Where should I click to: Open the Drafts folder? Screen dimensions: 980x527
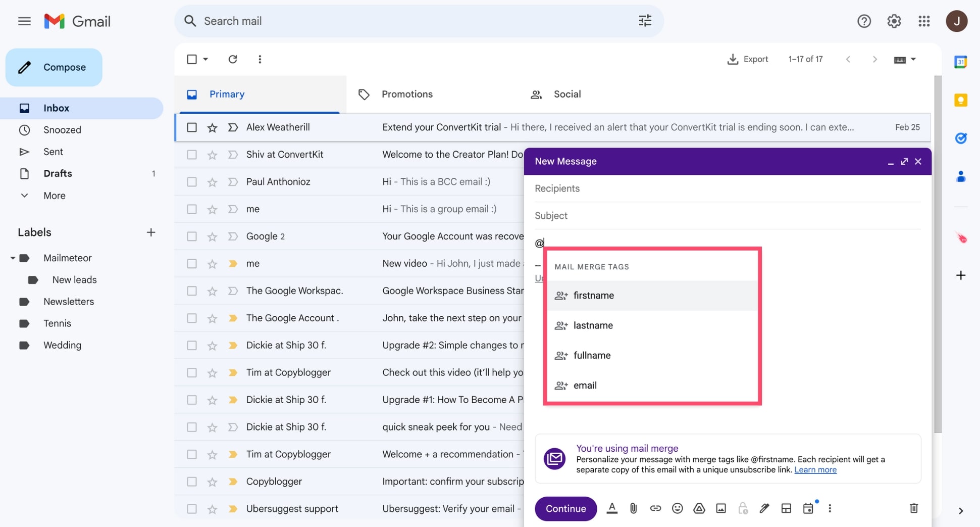pyautogui.click(x=82, y=174)
